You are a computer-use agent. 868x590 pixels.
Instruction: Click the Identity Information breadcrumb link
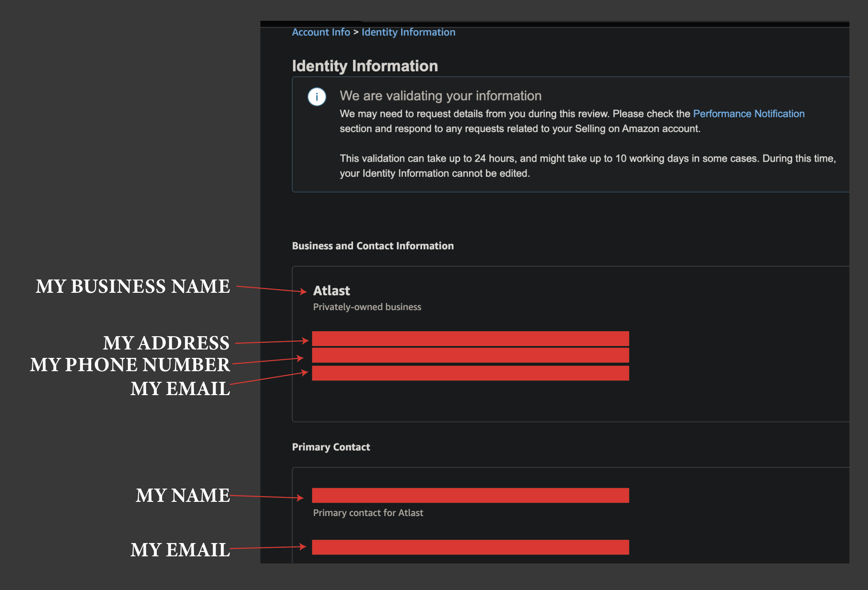click(x=408, y=32)
